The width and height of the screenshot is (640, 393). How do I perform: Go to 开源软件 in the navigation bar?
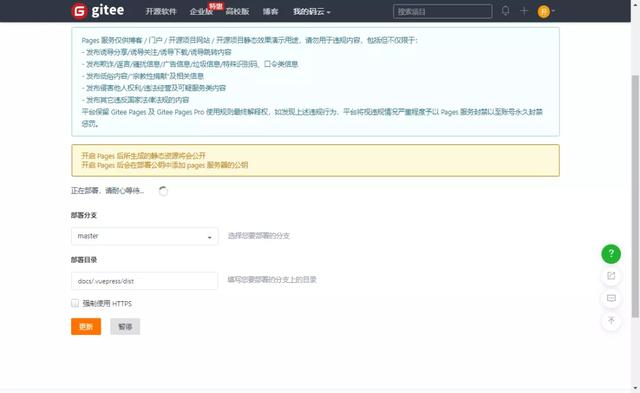pyautogui.click(x=161, y=11)
